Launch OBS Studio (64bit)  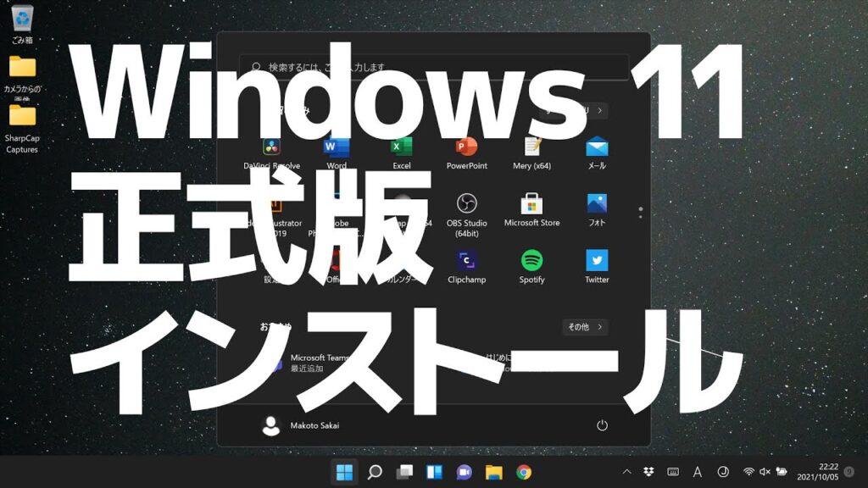(x=467, y=215)
